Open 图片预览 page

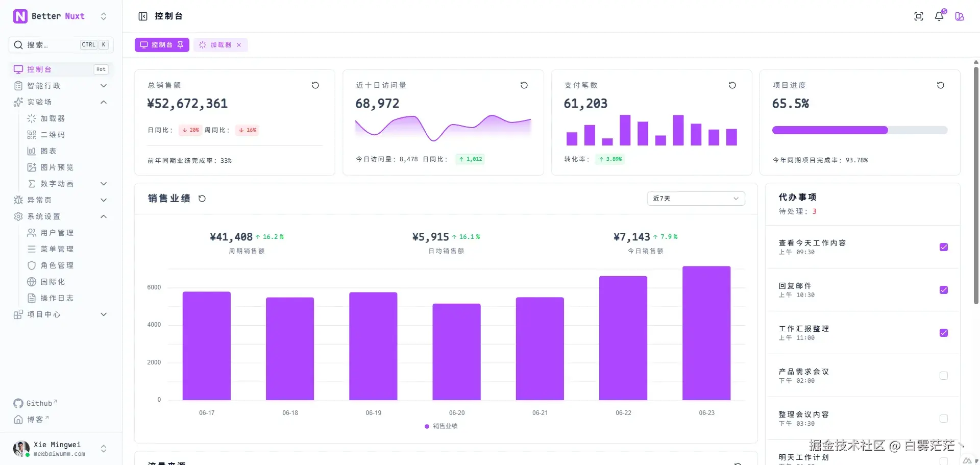pyautogui.click(x=67, y=167)
